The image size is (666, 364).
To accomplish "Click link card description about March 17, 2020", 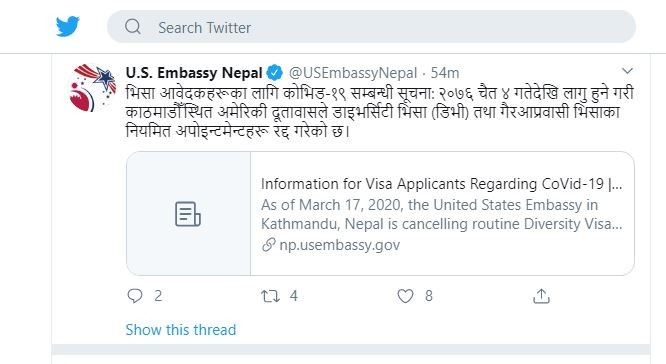I will coord(442,214).
